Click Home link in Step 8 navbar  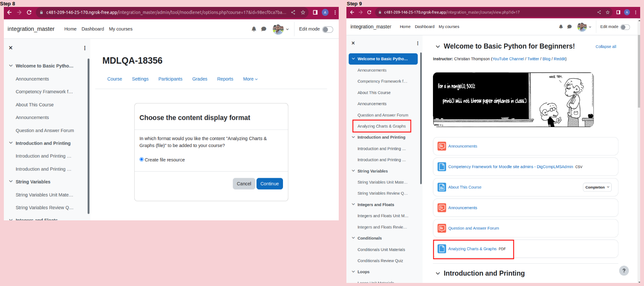click(x=70, y=29)
